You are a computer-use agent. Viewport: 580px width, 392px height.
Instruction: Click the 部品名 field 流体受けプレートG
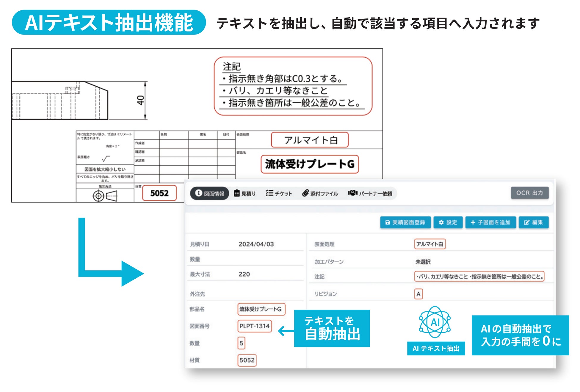[261, 309]
